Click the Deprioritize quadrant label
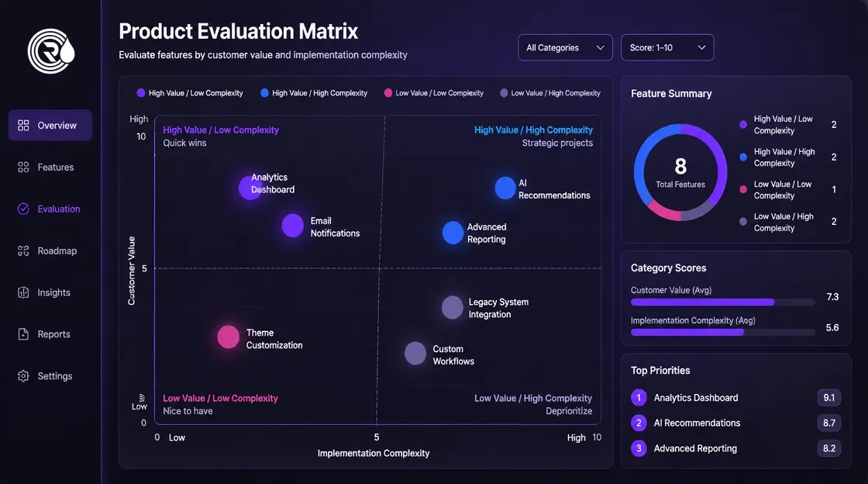Screen dimensions: 868x484 [x=569, y=411]
